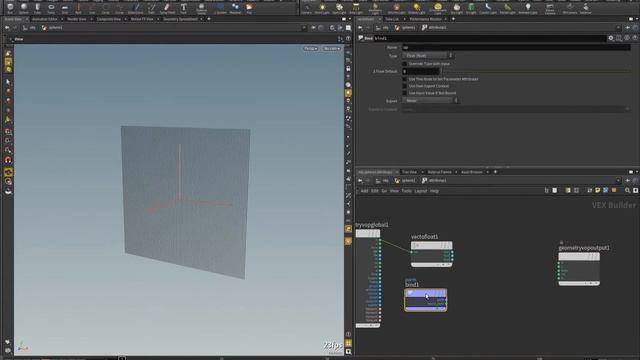Pin the parameter pane
Screen dimensions: 640x360
628,27
